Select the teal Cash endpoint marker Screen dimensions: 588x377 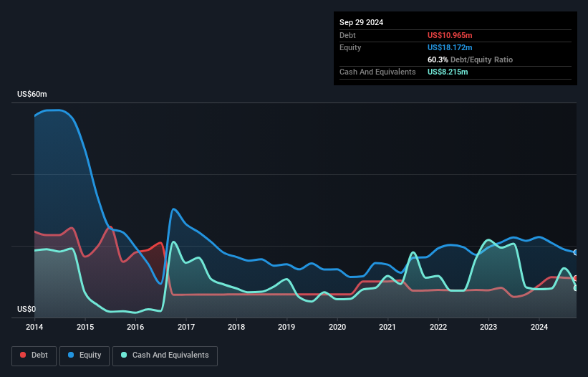point(576,288)
